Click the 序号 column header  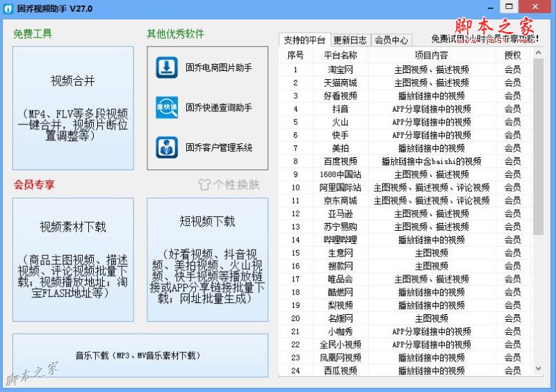pyautogui.click(x=296, y=55)
